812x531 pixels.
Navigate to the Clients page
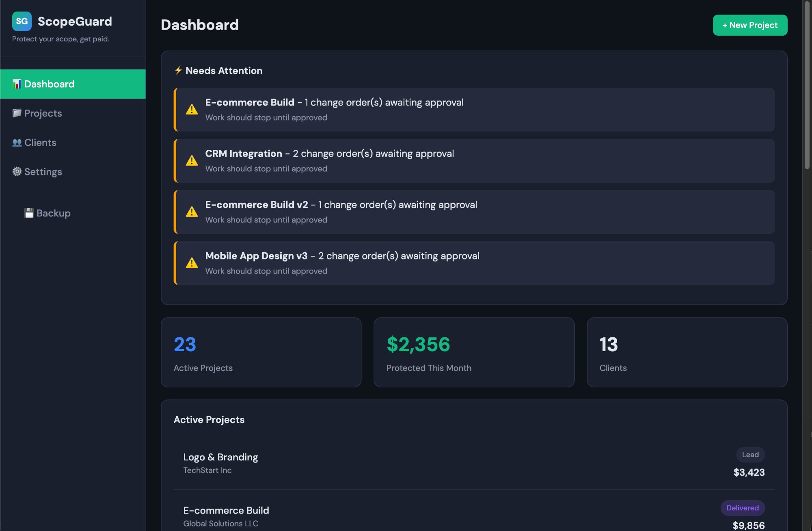point(40,142)
